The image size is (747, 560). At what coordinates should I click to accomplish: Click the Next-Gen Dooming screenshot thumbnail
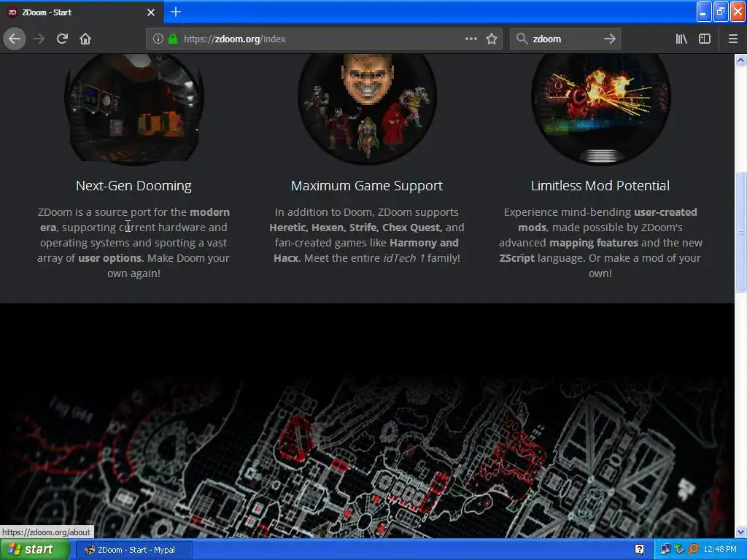pyautogui.click(x=134, y=109)
